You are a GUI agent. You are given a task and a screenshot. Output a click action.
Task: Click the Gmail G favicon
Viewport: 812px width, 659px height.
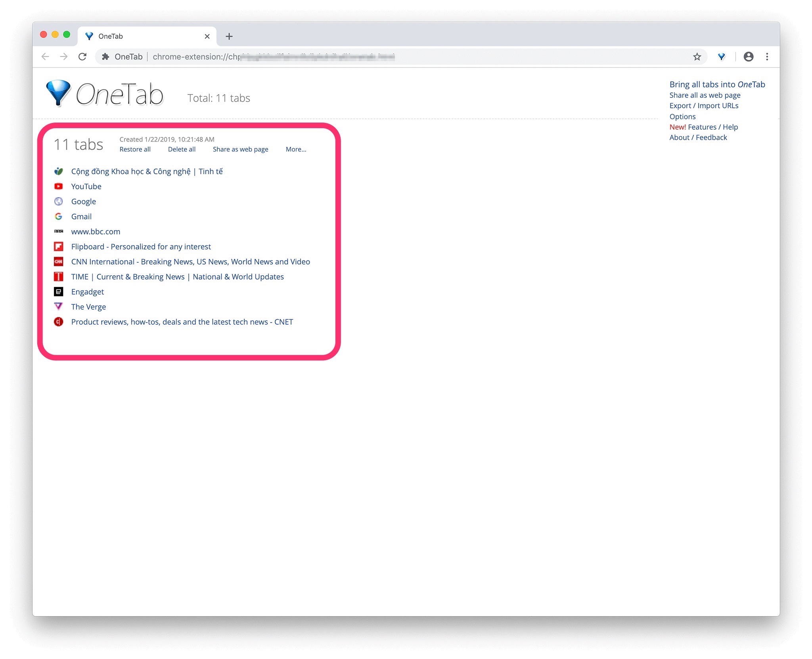coord(59,217)
